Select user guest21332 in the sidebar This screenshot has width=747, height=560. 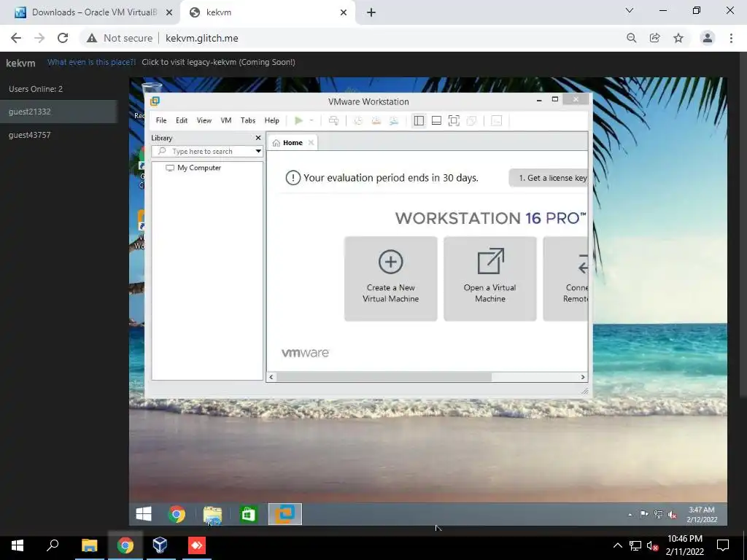[x=58, y=112]
